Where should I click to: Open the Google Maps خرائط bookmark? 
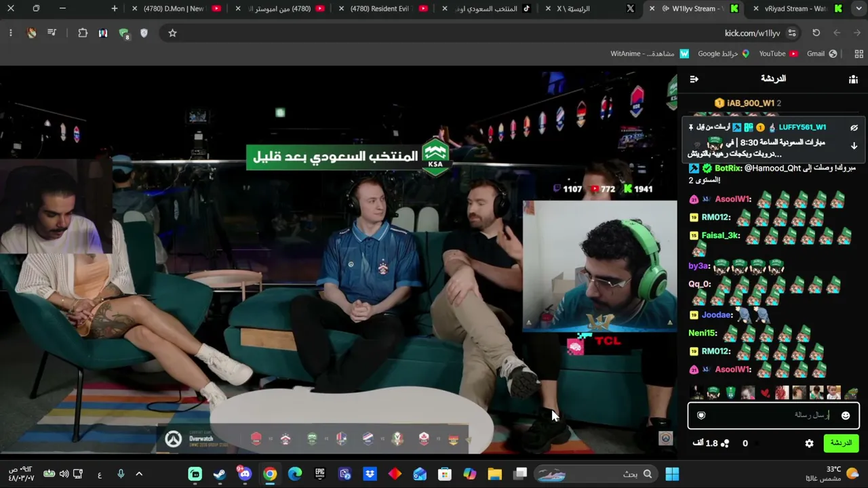[723, 54]
